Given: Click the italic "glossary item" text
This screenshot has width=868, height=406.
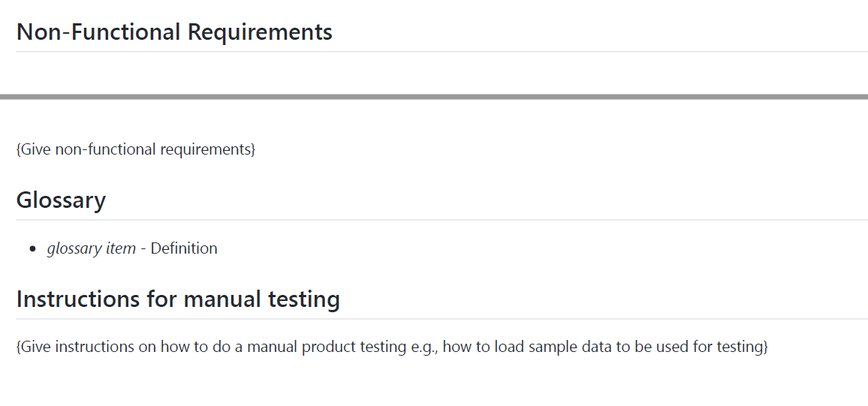Looking at the screenshot, I should [92, 248].
